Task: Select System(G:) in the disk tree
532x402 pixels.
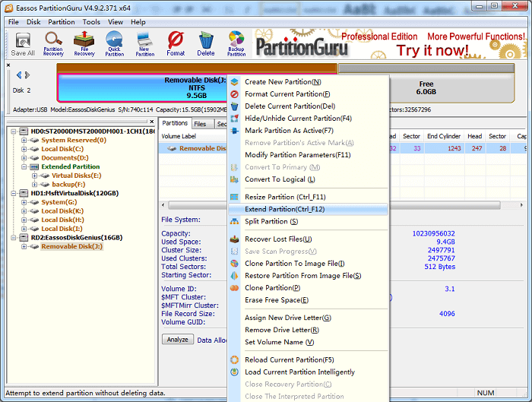Action: point(59,202)
